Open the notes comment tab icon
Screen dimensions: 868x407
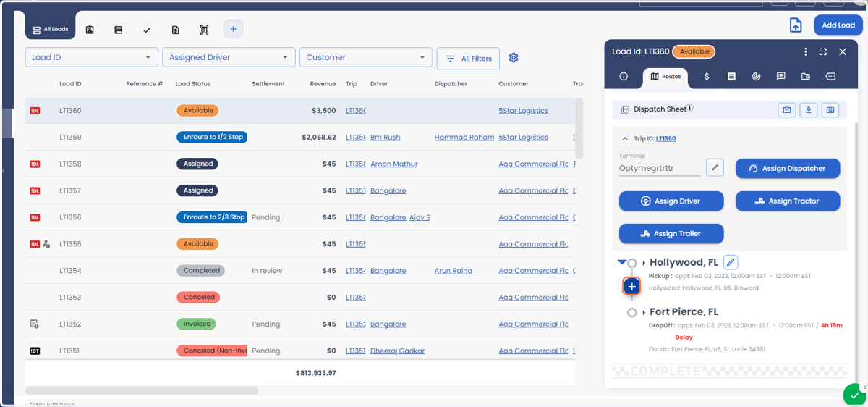[780, 76]
